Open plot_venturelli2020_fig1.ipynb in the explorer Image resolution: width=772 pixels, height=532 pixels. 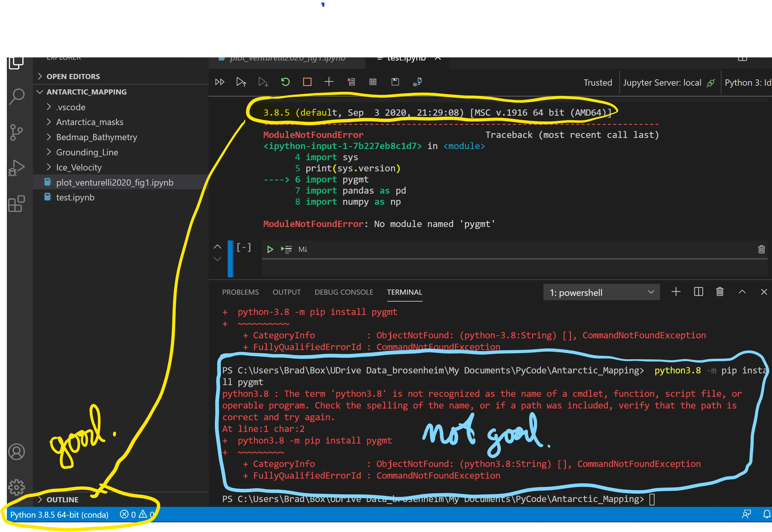coord(115,183)
